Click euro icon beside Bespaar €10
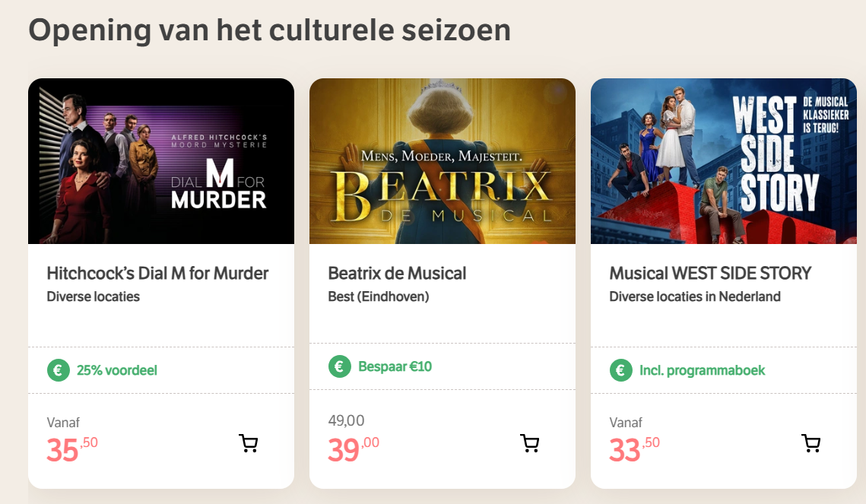The height and width of the screenshot is (504, 866). click(340, 366)
